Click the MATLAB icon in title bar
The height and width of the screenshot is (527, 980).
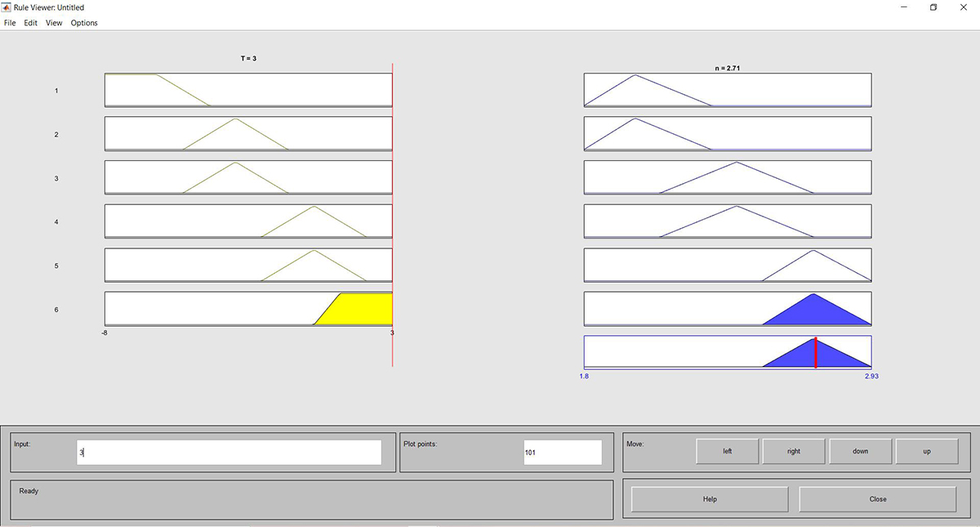[7, 7]
